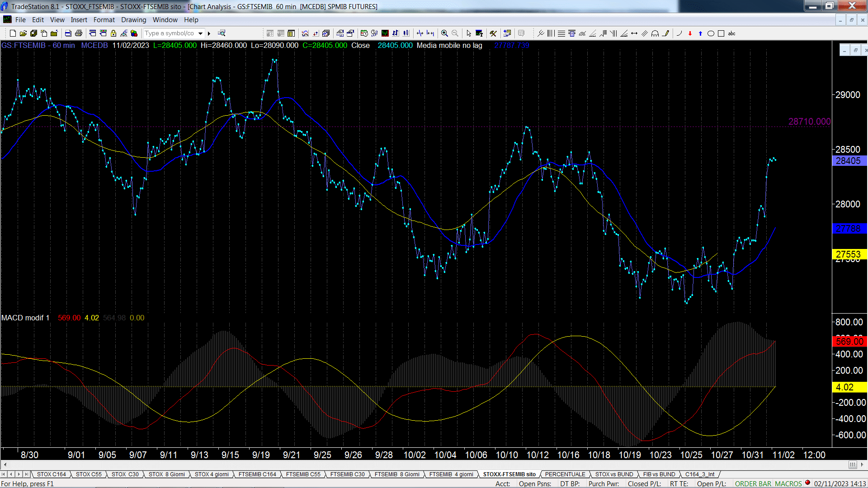Screen dimensions: 868x488
Task: Select the abc text drawing tool
Action: 731,33
